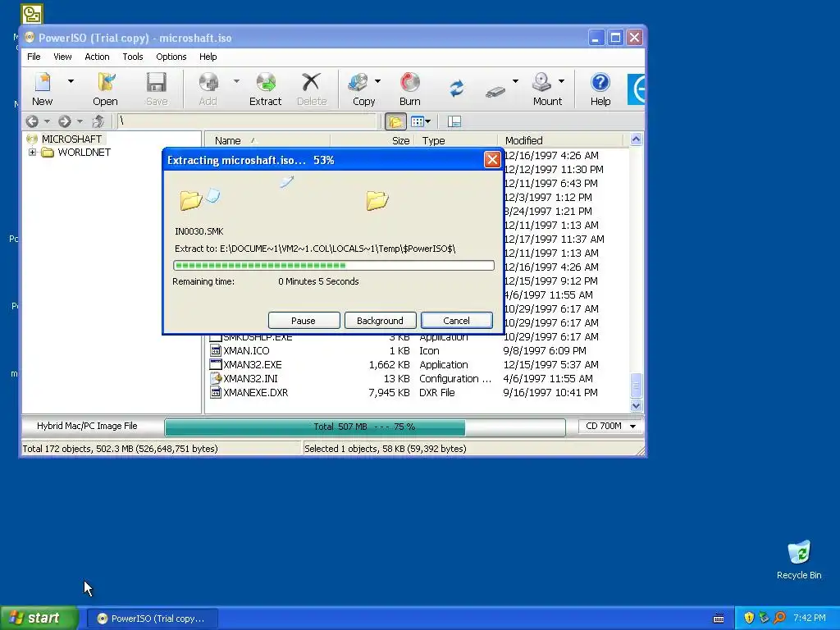
Task: Open the dropdown arrow beside New
Action: point(71,81)
